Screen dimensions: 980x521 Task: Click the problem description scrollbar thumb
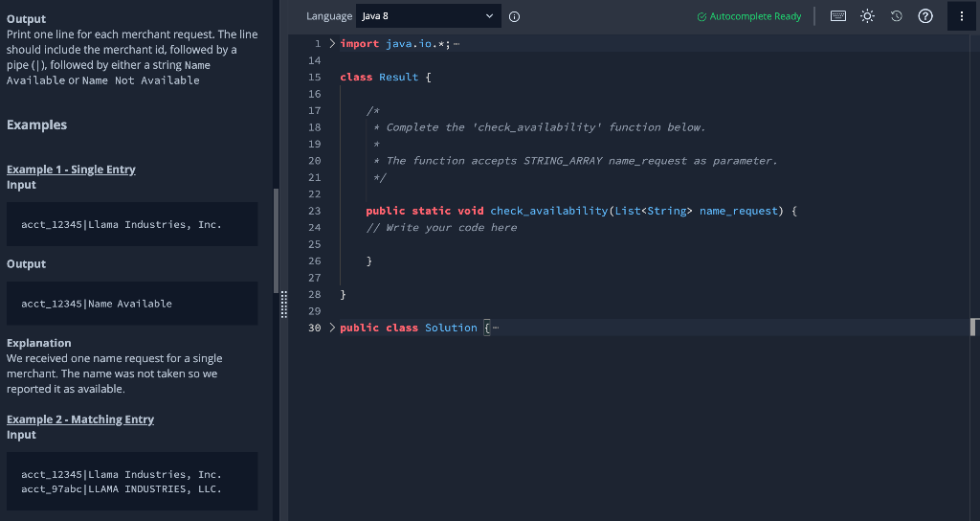tap(276, 240)
